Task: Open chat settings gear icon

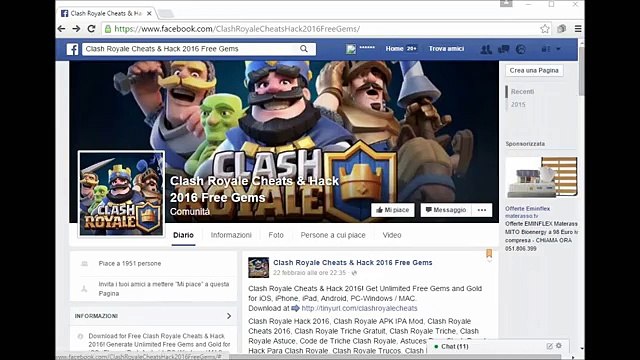Action: [559, 346]
